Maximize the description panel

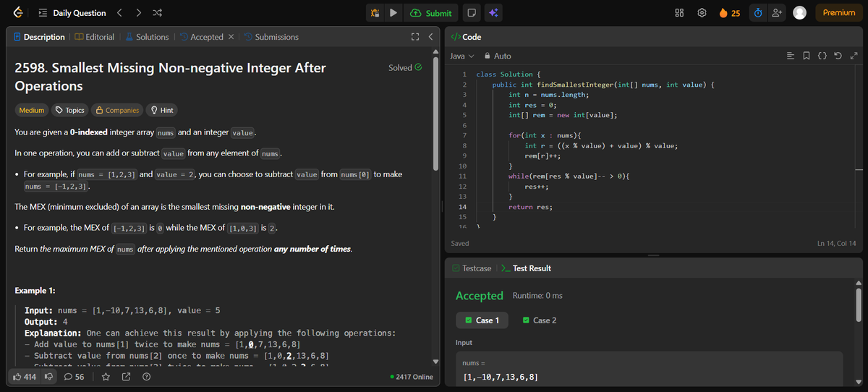click(x=415, y=37)
